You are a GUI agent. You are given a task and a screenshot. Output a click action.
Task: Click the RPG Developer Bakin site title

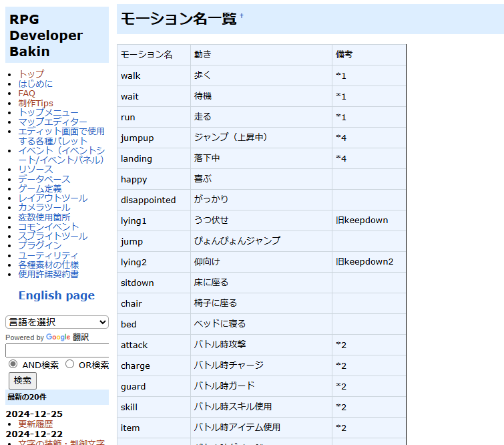click(x=46, y=35)
